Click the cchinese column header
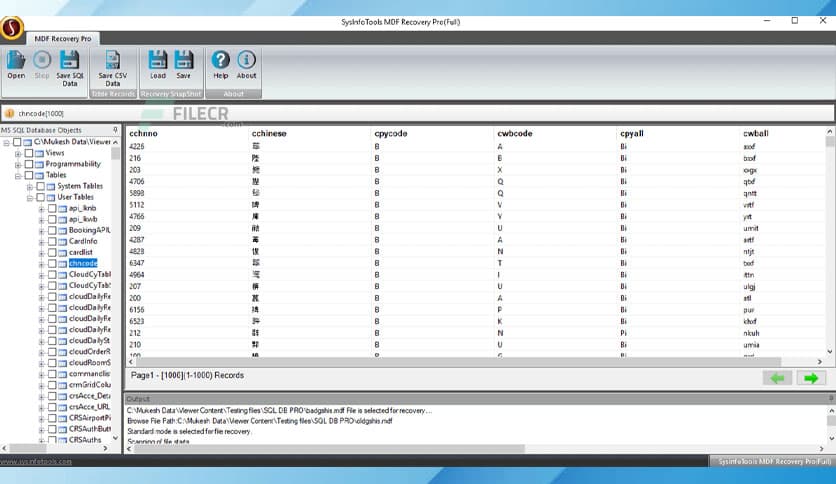Screen dimensions: 836x484 tap(269, 133)
